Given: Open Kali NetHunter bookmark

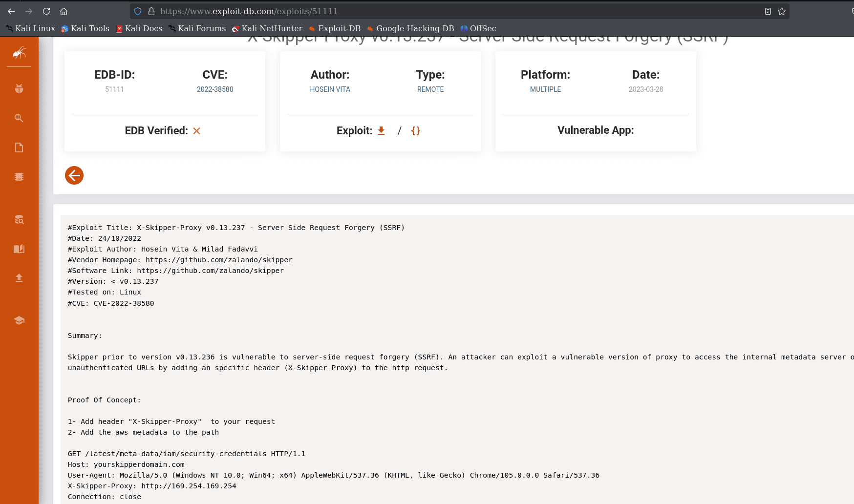Looking at the screenshot, I should [x=267, y=28].
